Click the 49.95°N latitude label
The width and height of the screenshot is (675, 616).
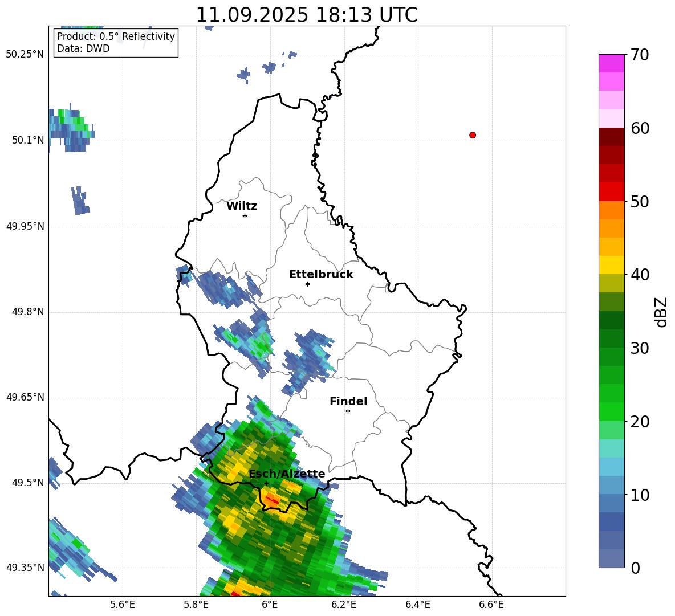(x=25, y=226)
